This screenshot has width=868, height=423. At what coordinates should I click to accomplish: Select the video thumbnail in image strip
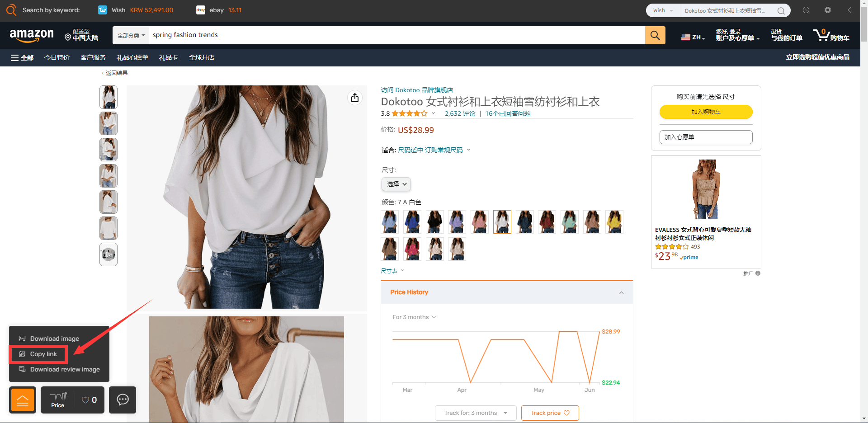tap(108, 254)
